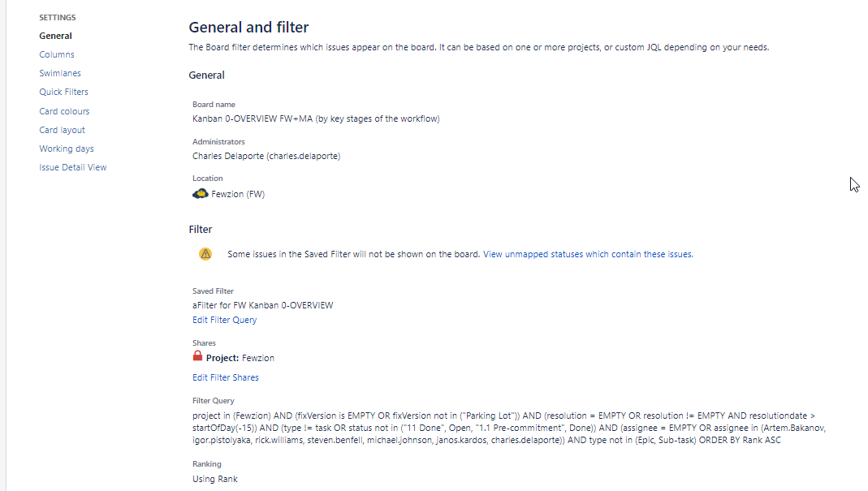Open the Issue Detail View settings
The height and width of the screenshot is (491, 868).
73,166
